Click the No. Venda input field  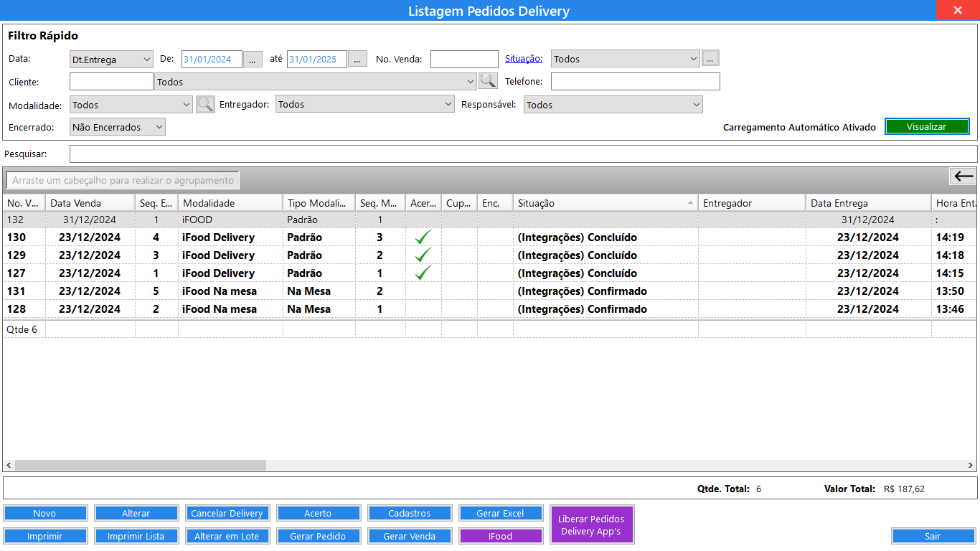[x=464, y=60]
